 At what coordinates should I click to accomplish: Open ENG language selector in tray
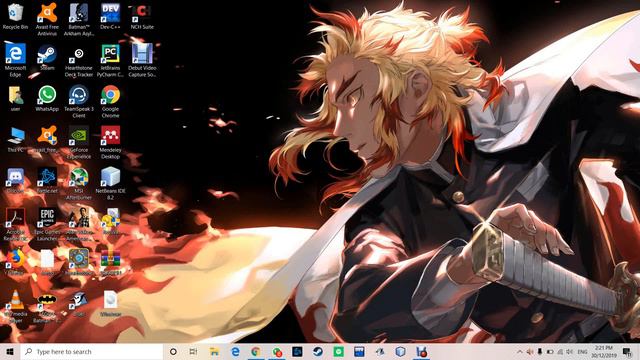click(582, 351)
